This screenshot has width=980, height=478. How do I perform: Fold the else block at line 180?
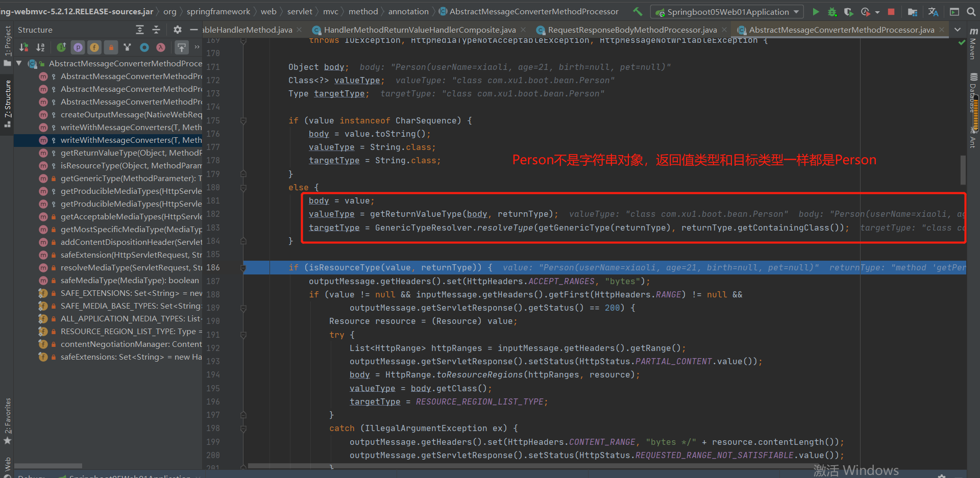pyautogui.click(x=243, y=188)
